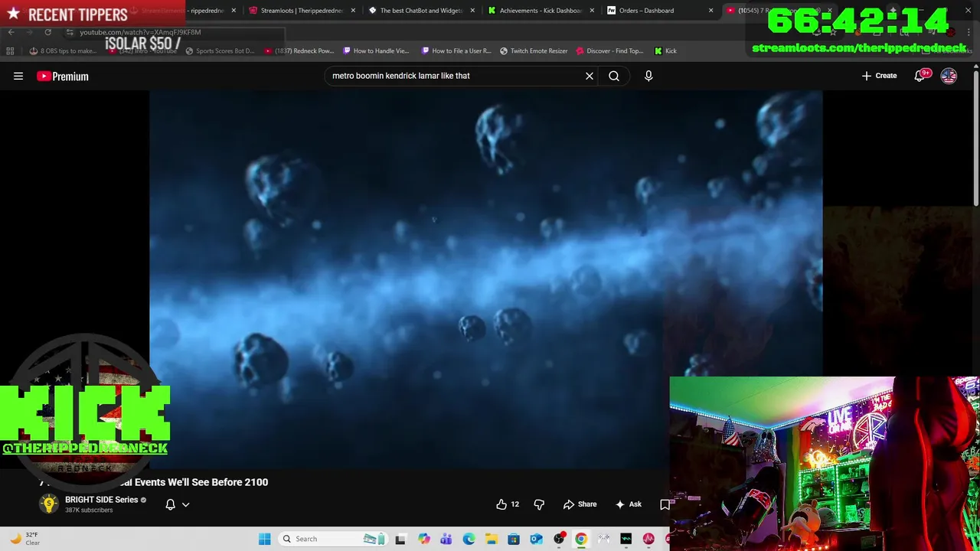Share this video
Screen dimensions: 980x551
coord(580,504)
